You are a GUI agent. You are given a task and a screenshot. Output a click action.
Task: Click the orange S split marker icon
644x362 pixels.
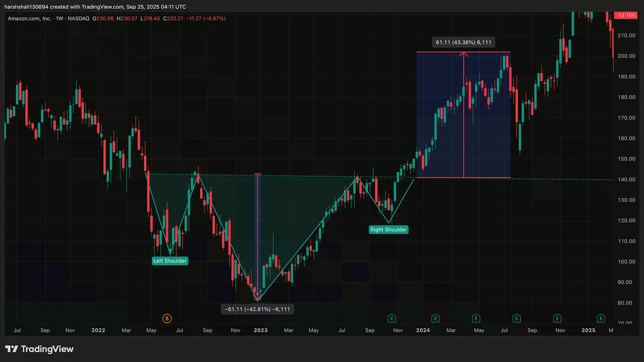tap(167, 318)
